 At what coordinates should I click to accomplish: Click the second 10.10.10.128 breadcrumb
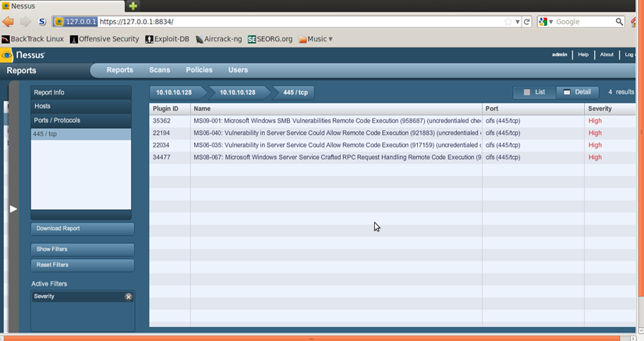239,92
